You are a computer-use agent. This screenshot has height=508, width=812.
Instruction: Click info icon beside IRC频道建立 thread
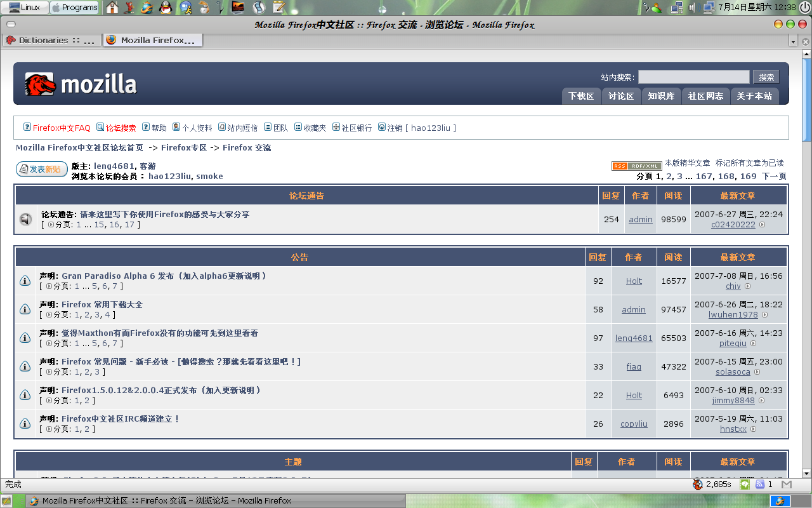tap(25, 424)
